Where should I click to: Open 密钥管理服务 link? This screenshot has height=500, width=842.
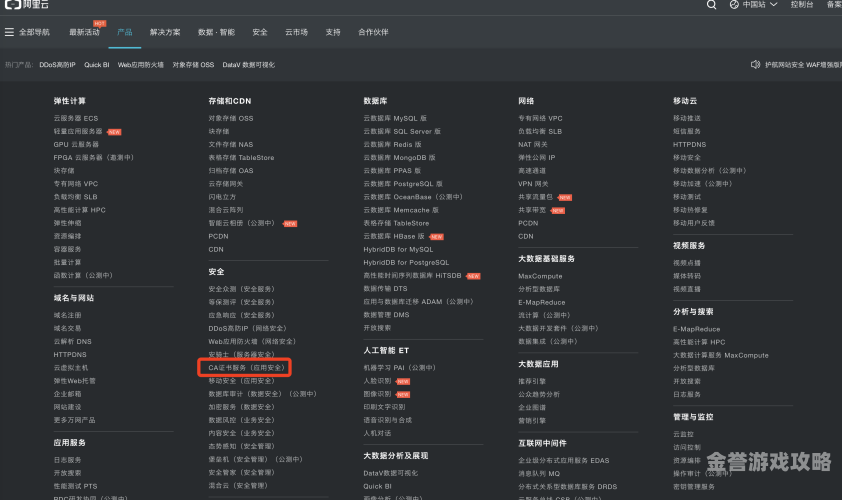[x=694, y=487]
